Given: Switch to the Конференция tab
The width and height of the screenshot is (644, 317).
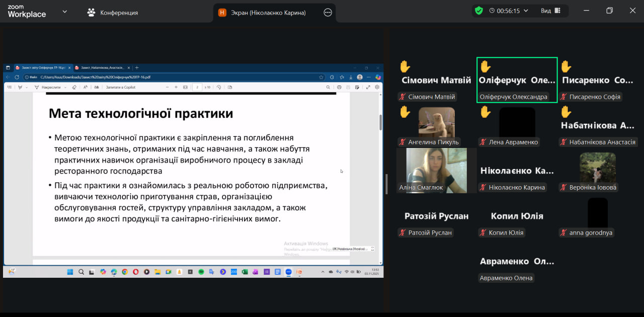Looking at the screenshot, I should click(112, 13).
